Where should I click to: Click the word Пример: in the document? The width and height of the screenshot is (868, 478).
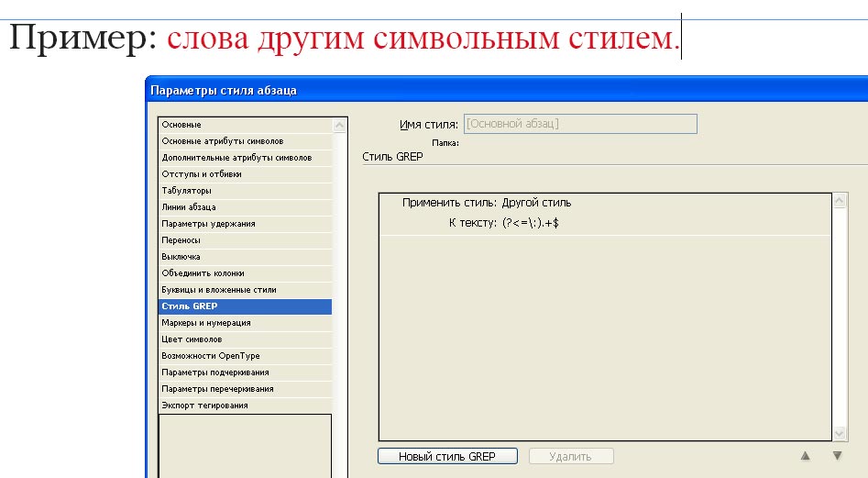pos(83,39)
